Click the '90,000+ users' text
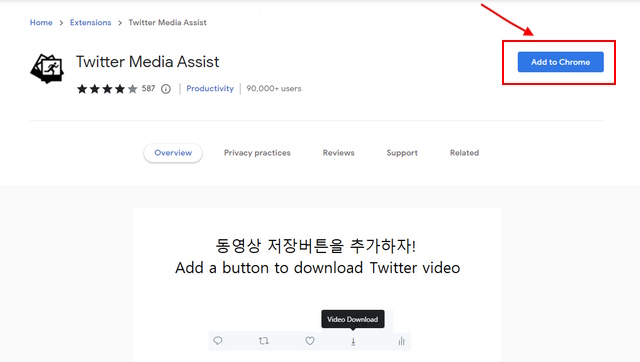640x362 pixels. click(274, 89)
